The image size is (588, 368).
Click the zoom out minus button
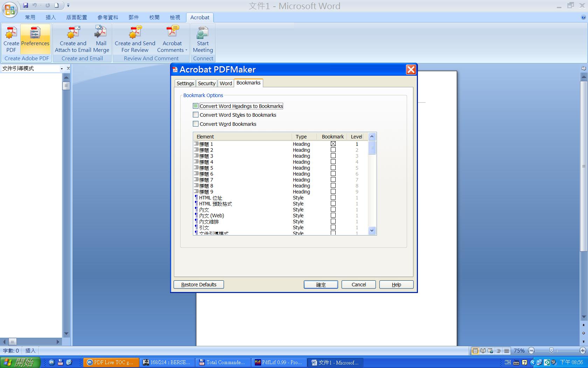pos(531,350)
